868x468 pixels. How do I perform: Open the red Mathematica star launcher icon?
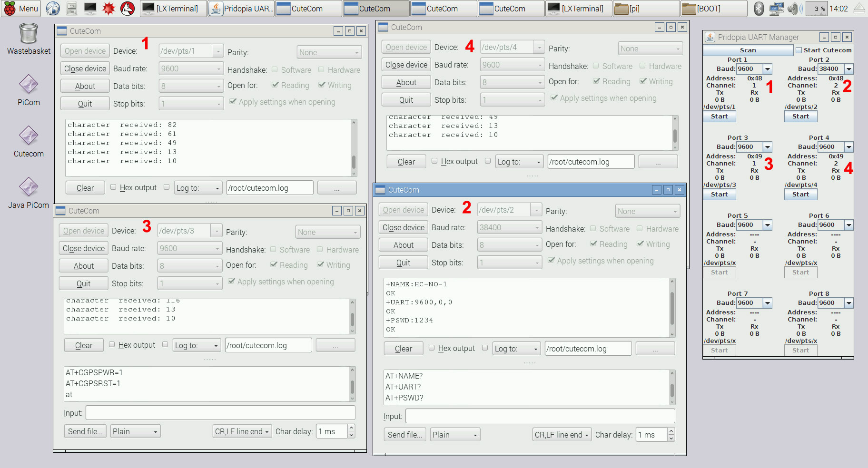pyautogui.click(x=109, y=9)
